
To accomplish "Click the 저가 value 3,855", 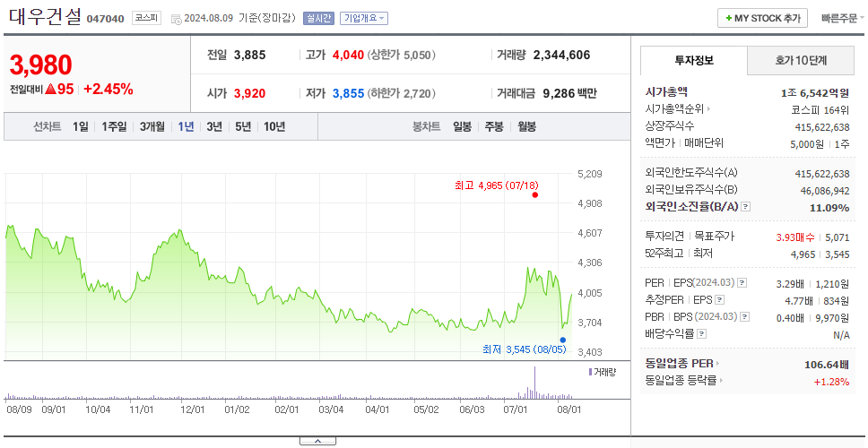I will pyautogui.click(x=348, y=93).
